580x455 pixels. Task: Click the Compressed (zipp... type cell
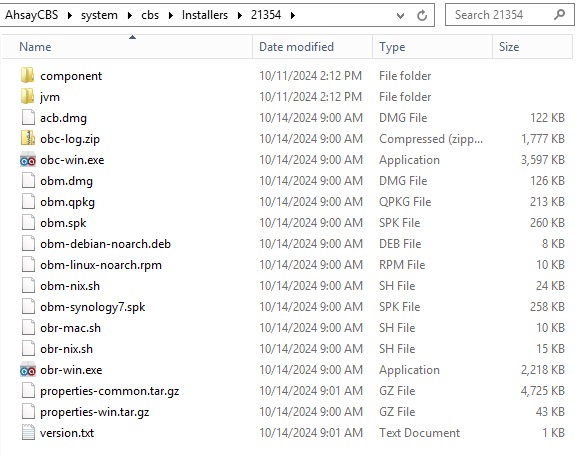tap(431, 139)
